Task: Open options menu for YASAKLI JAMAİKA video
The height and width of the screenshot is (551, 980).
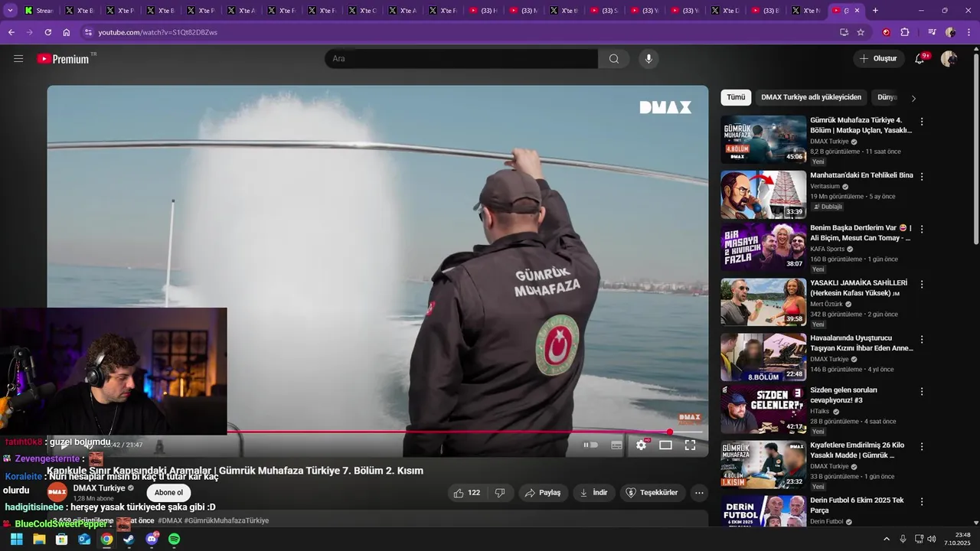Action: pos(922,284)
